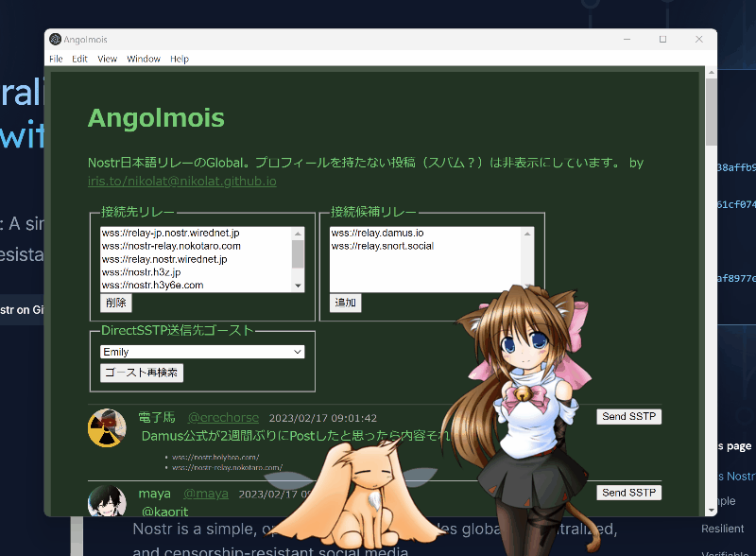Click maya's avatar image
Screen dimensions: 756x556
pos(107,500)
